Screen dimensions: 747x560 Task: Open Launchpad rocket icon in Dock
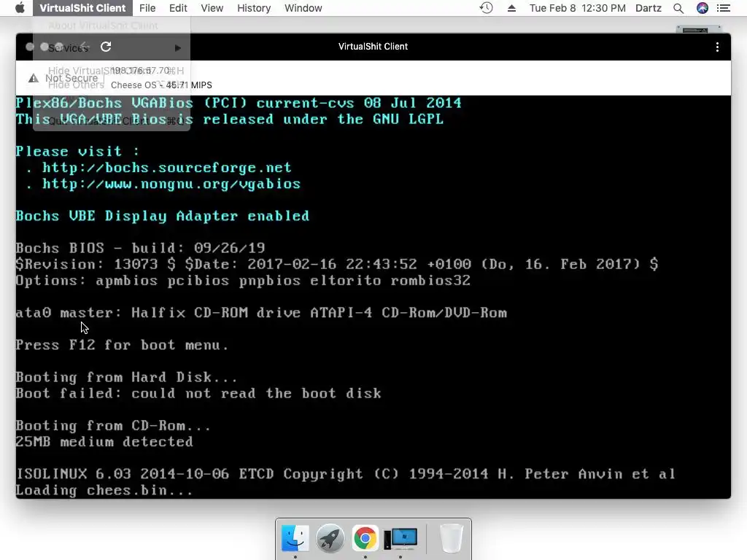point(330,538)
